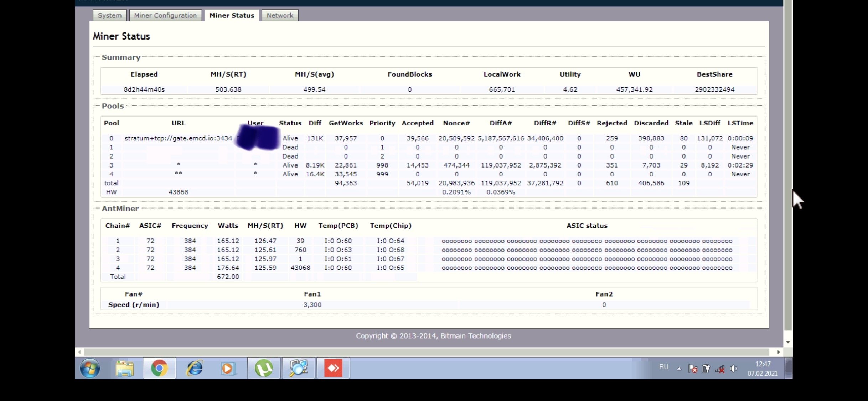Click the DiffR# value 34,406,400
868x401 pixels.
click(x=545, y=138)
